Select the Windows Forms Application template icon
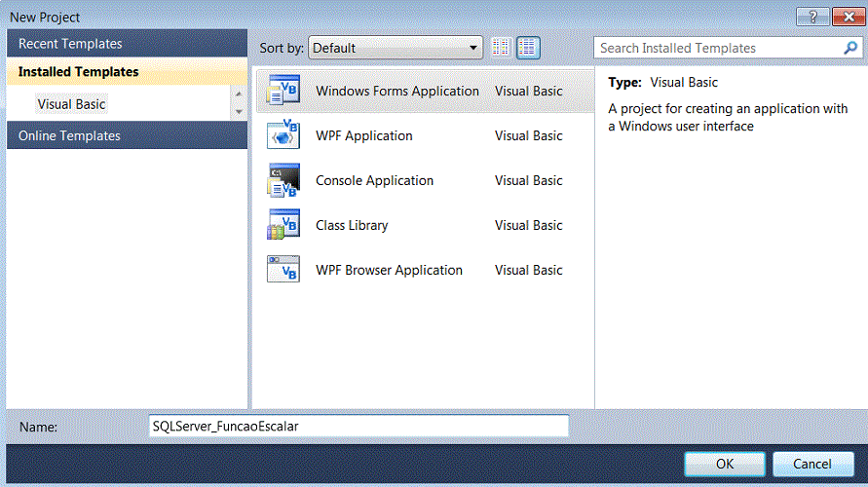This screenshot has height=487, width=868. coord(283,91)
